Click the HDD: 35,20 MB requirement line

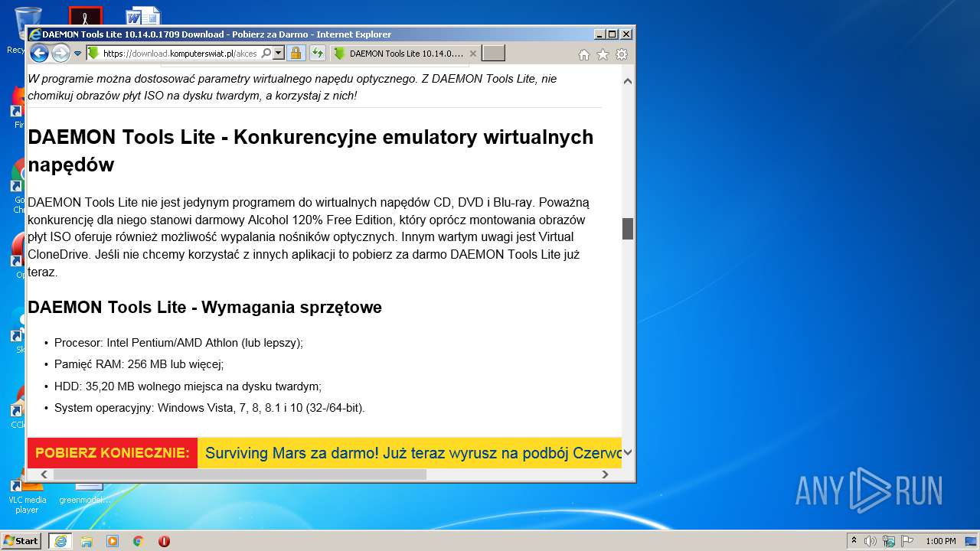click(188, 386)
